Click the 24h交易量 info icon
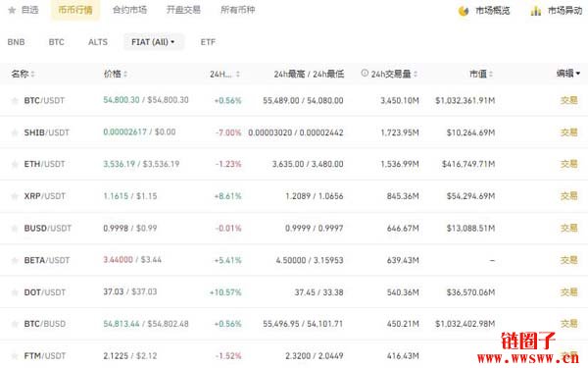 (365, 74)
